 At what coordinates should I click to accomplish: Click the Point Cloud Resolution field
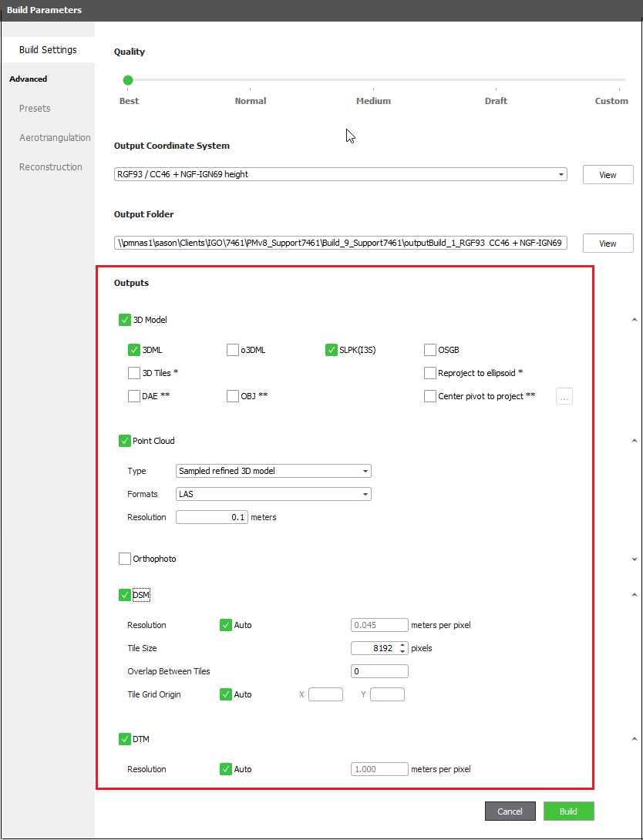(212, 517)
